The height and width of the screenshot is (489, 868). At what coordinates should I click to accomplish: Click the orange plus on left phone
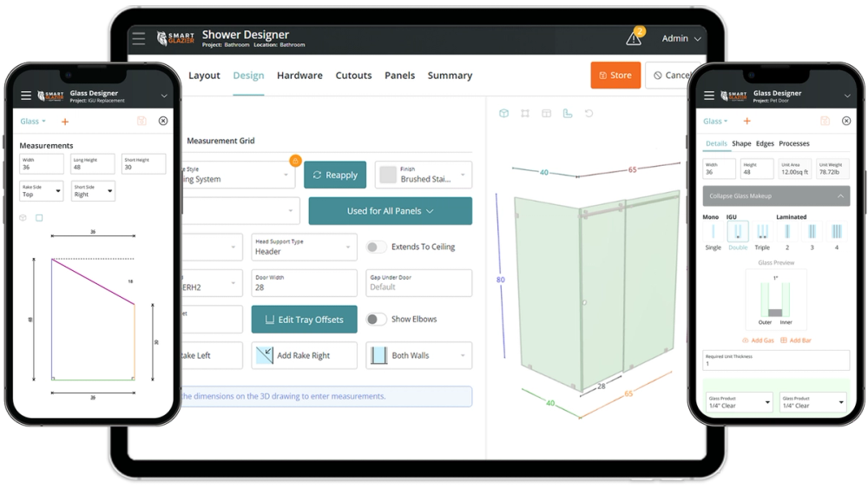[65, 122]
